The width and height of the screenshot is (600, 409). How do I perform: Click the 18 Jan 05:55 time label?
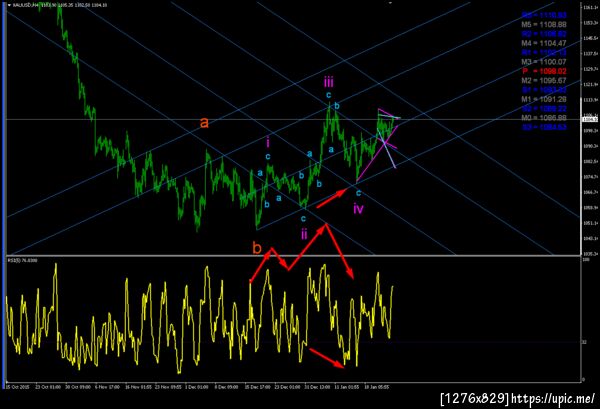[x=377, y=387]
